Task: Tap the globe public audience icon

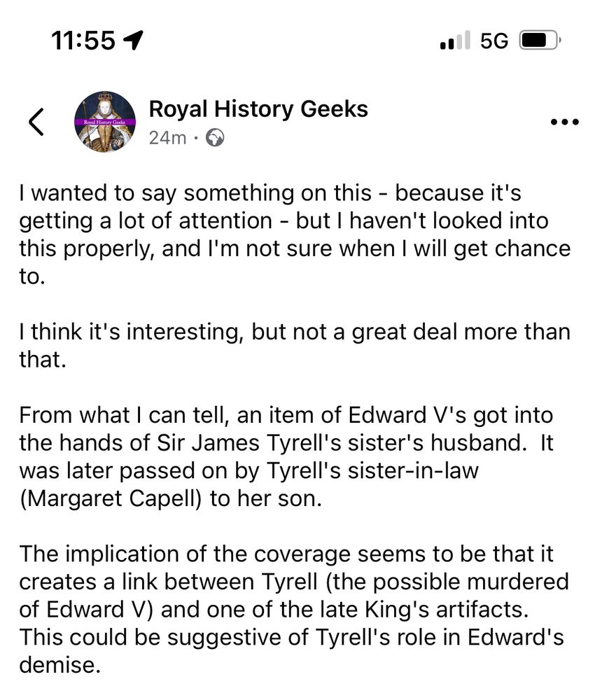Action: [215, 138]
